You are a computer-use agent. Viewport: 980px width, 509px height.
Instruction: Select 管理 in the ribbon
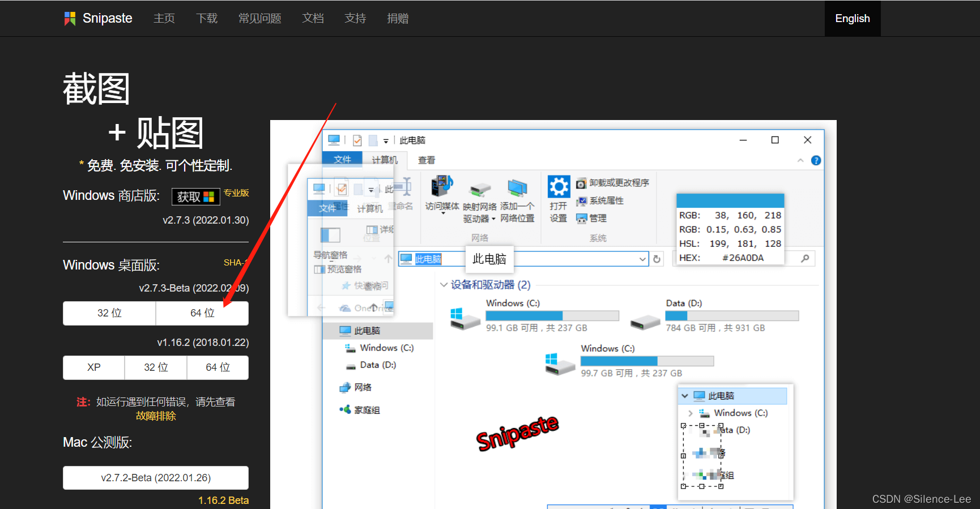point(591,219)
